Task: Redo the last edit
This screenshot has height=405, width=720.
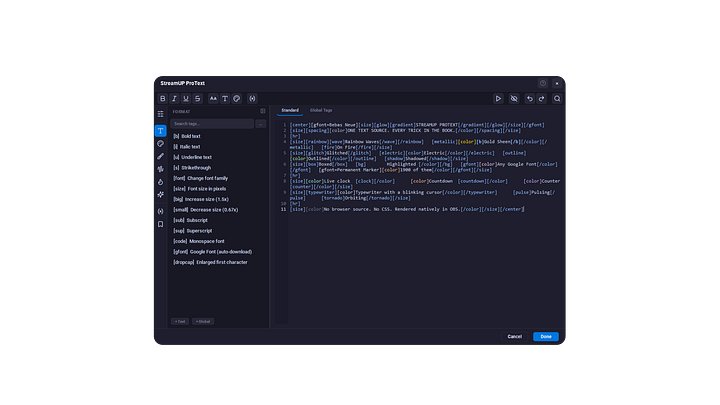Action: pyautogui.click(x=541, y=99)
